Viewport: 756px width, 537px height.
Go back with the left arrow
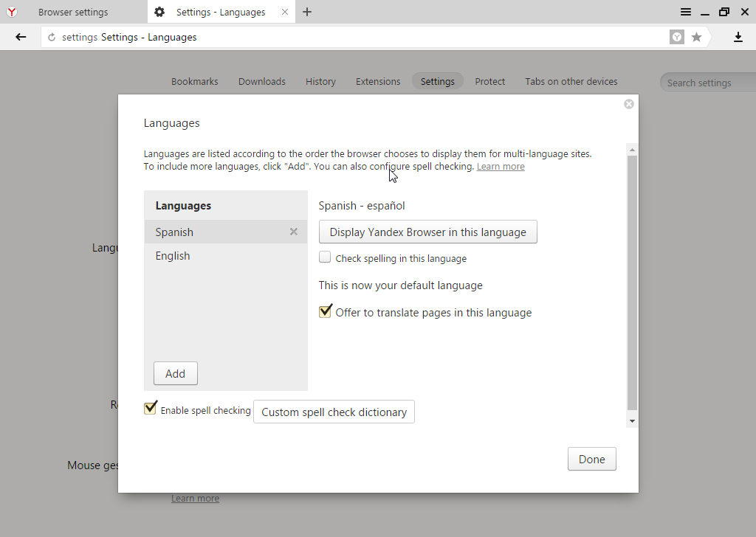(x=21, y=37)
